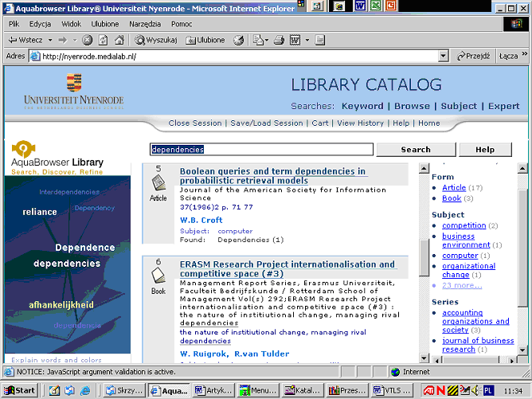Open the 'Boolean queries and term dependencies' title

click(x=272, y=176)
